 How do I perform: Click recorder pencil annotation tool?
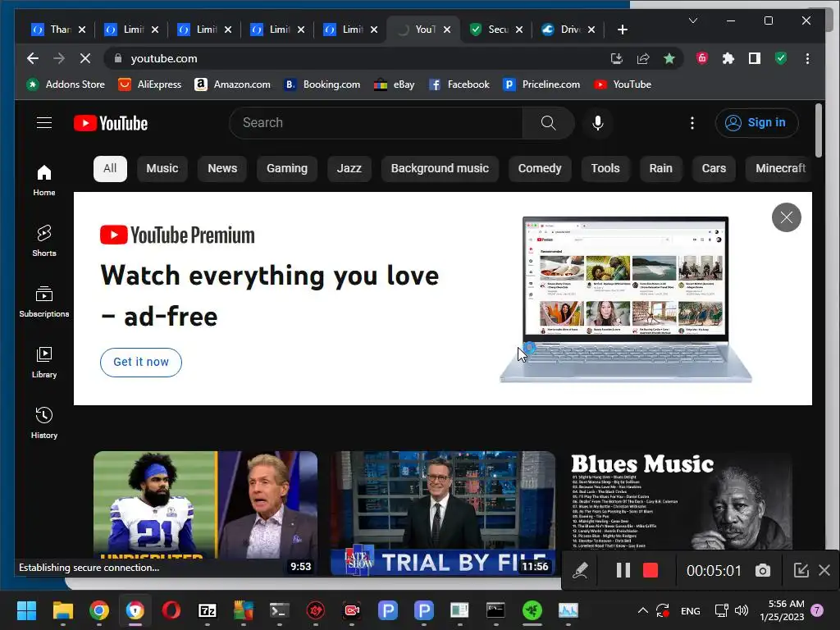pos(580,570)
